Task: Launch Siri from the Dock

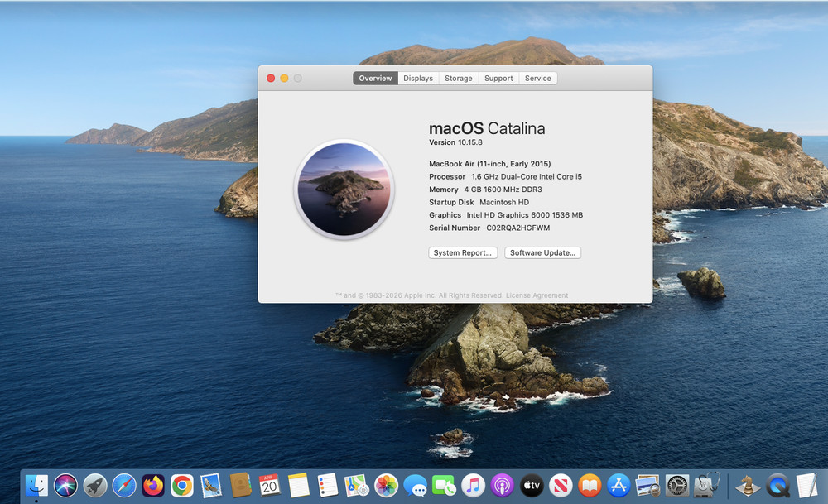Action: [65, 486]
